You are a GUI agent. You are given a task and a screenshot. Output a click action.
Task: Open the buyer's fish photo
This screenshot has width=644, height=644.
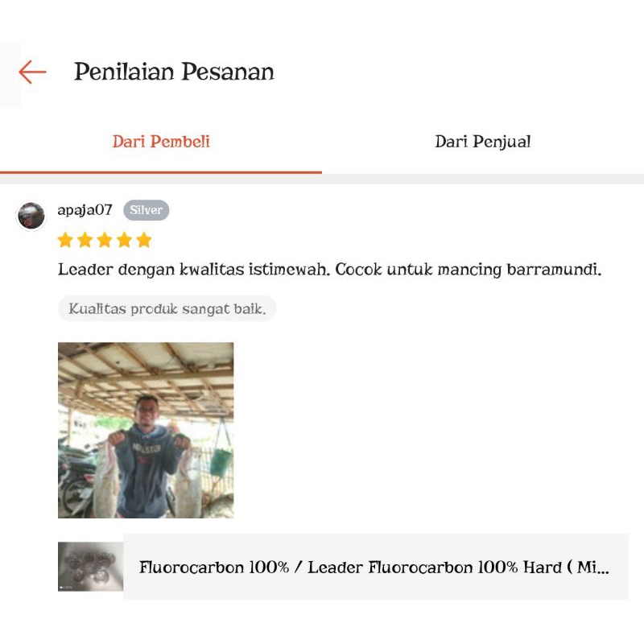[x=146, y=430]
